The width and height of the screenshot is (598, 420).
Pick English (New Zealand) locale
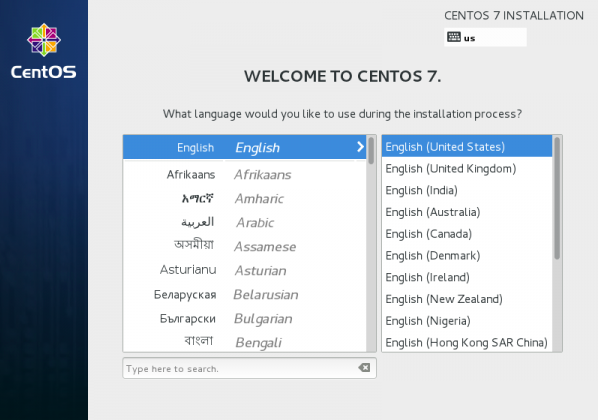(467, 299)
